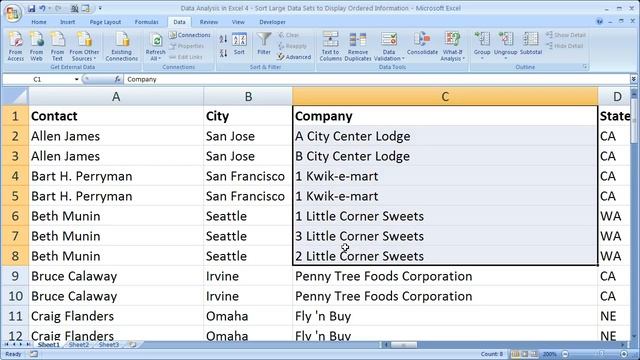Open the View ribbon tab
This screenshot has height=360, width=640.
pyautogui.click(x=238, y=22)
